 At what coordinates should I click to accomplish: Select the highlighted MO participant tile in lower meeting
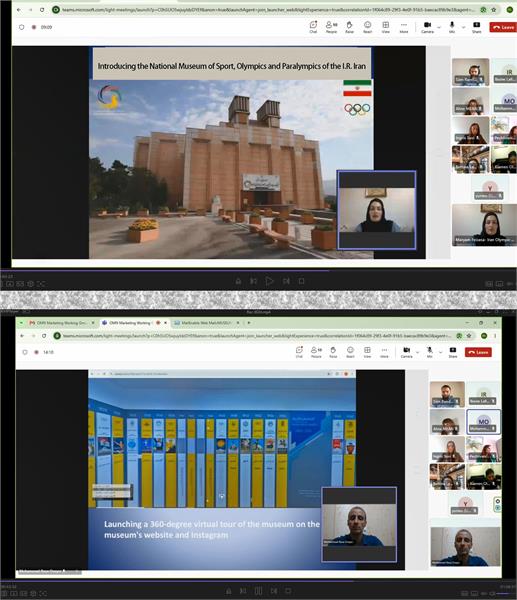pyautogui.click(x=483, y=422)
